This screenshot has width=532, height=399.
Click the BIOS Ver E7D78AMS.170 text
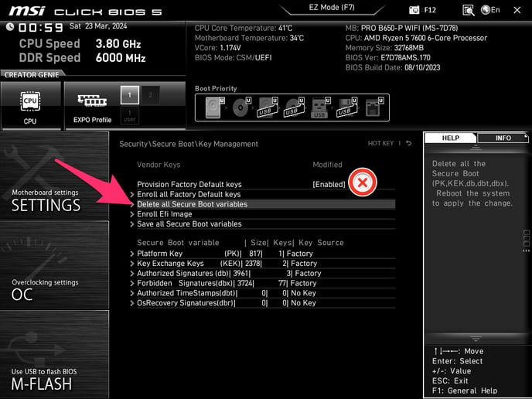(388, 58)
